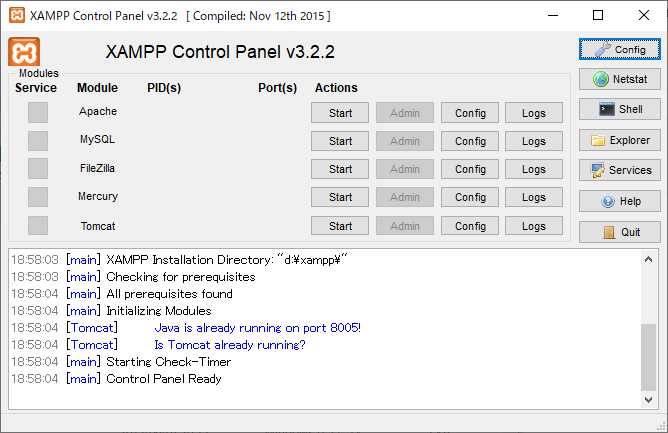
Task: Open the global Config wrench button
Action: point(619,49)
